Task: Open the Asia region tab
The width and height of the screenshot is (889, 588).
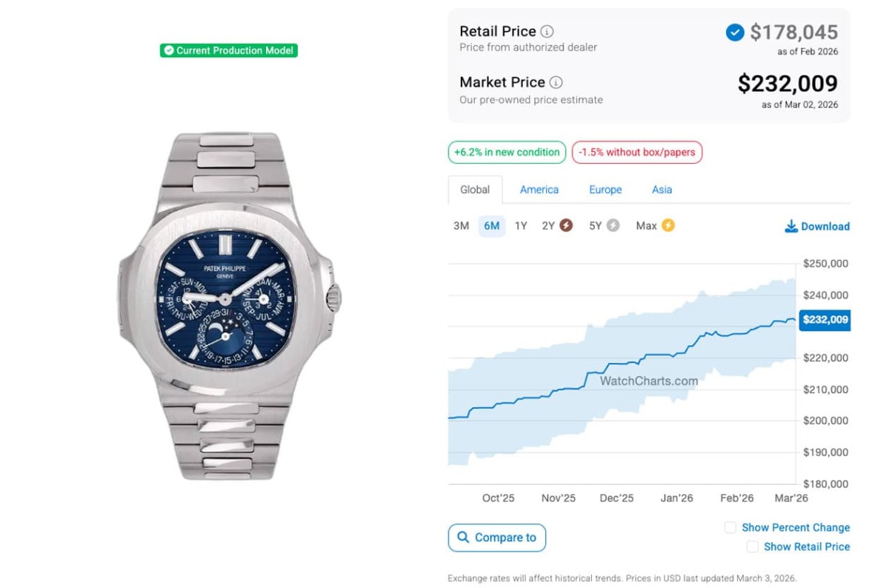Action: click(x=662, y=190)
